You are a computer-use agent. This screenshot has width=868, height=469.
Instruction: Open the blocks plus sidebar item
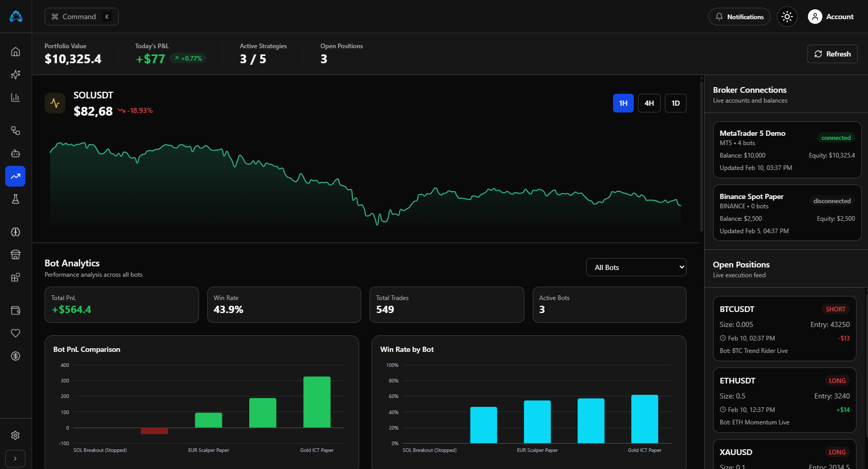coord(16,277)
